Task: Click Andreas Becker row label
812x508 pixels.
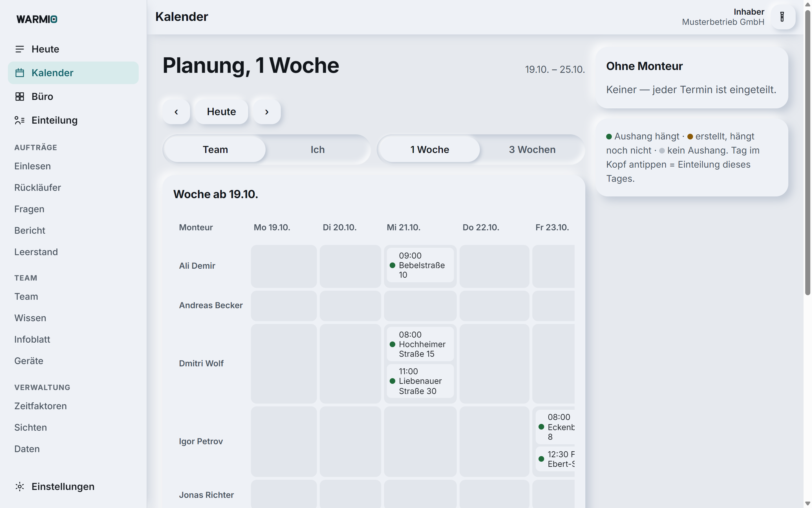Action: tap(211, 305)
